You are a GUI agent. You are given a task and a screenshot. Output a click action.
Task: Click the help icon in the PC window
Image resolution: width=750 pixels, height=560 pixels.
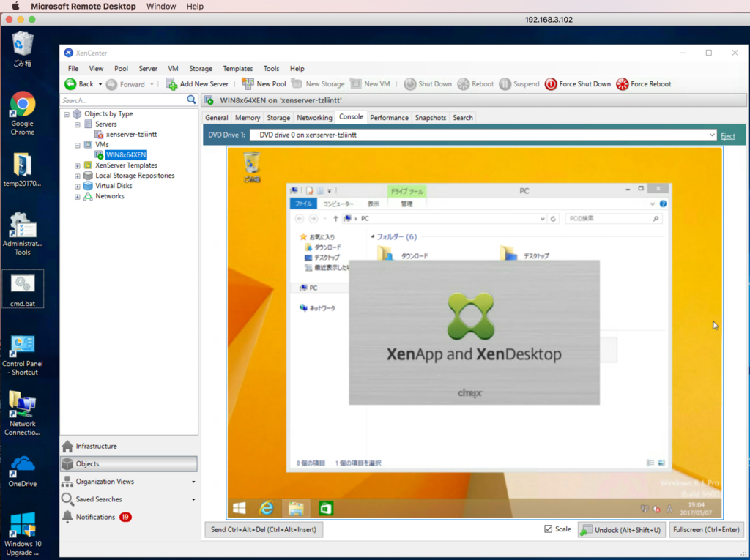[x=663, y=204]
